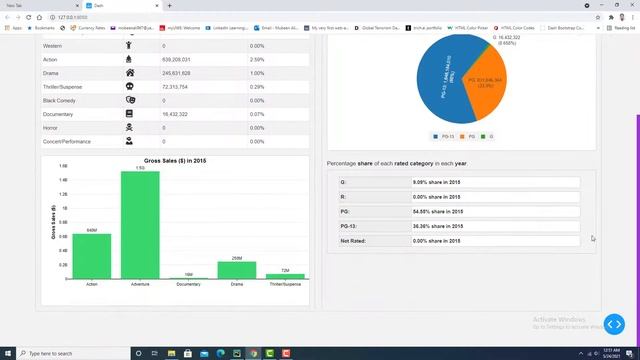Click the Adventure bar in chart
Viewport: 640px width, 360px height.
click(140, 225)
